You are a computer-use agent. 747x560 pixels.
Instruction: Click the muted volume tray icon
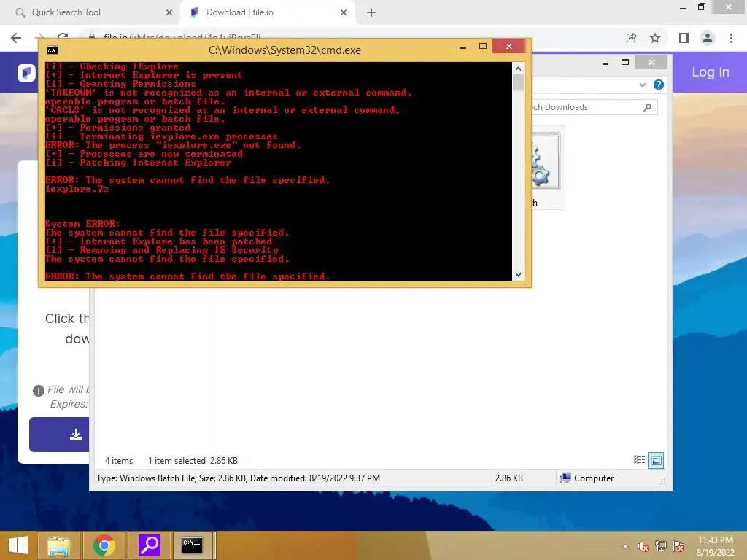(643, 546)
